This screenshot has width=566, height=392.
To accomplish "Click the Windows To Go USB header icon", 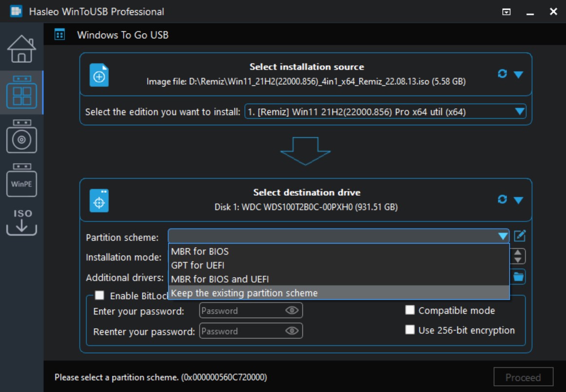I will [59, 35].
